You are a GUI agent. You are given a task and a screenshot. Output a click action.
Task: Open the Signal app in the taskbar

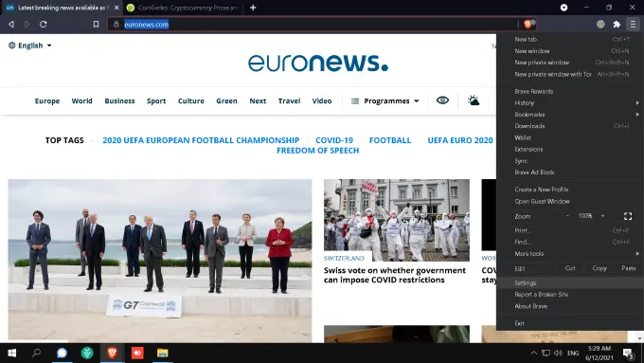point(62,353)
